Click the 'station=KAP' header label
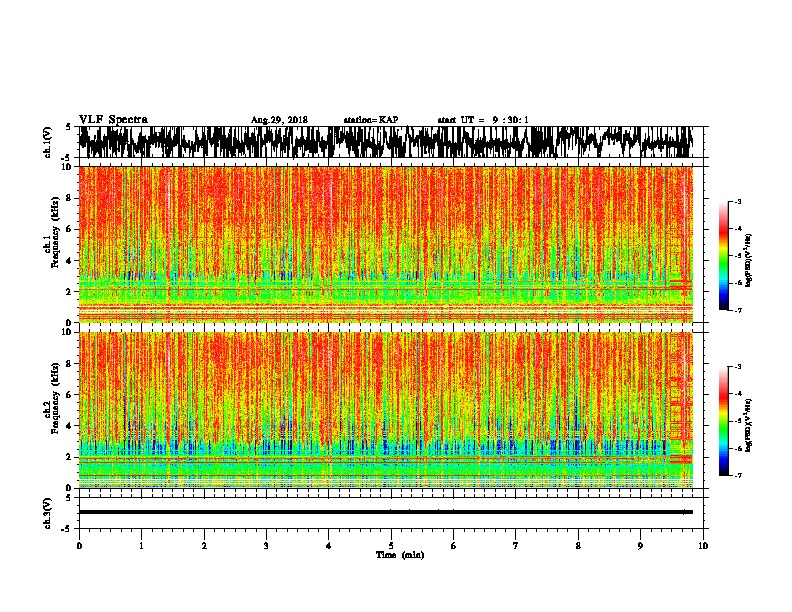The image size is (792, 612). [371, 120]
